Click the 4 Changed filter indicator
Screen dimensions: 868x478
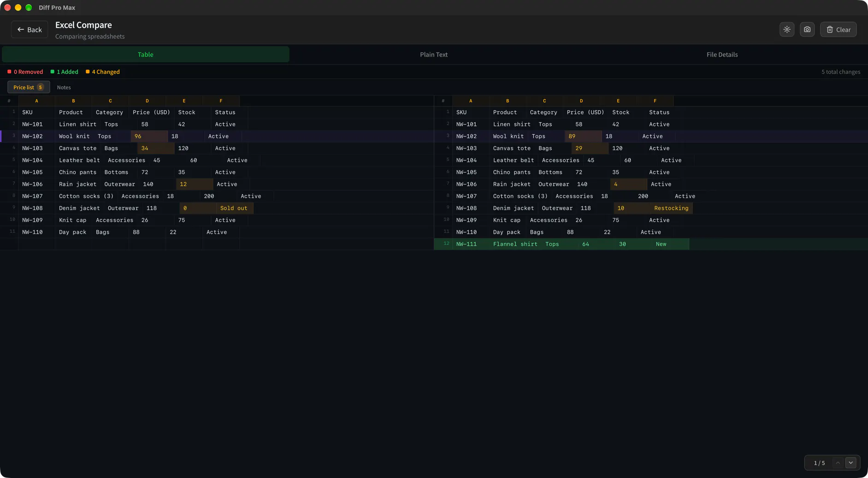point(103,72)
